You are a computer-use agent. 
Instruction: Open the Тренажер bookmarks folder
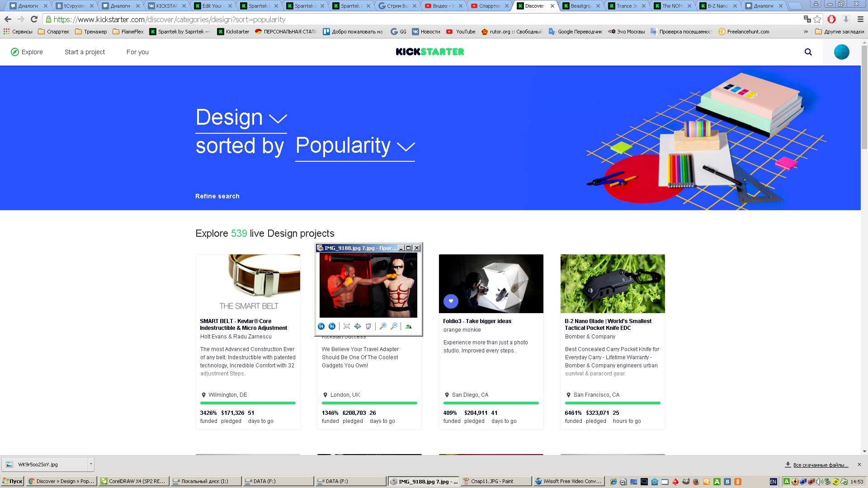[91, 32]
